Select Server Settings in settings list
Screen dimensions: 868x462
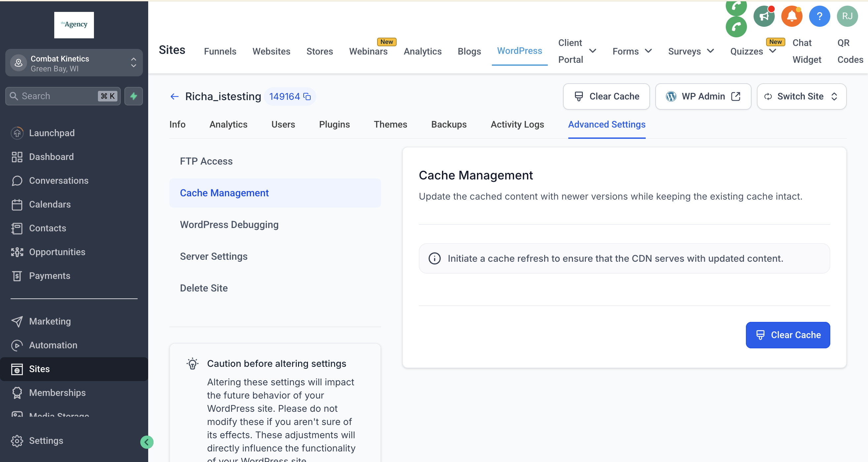pyautogui.click(x=214, y=256)
